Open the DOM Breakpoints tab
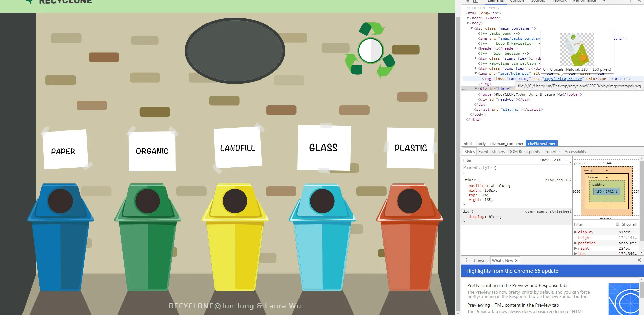The width and height of the screenshot is (644, 315). (524, 152)
